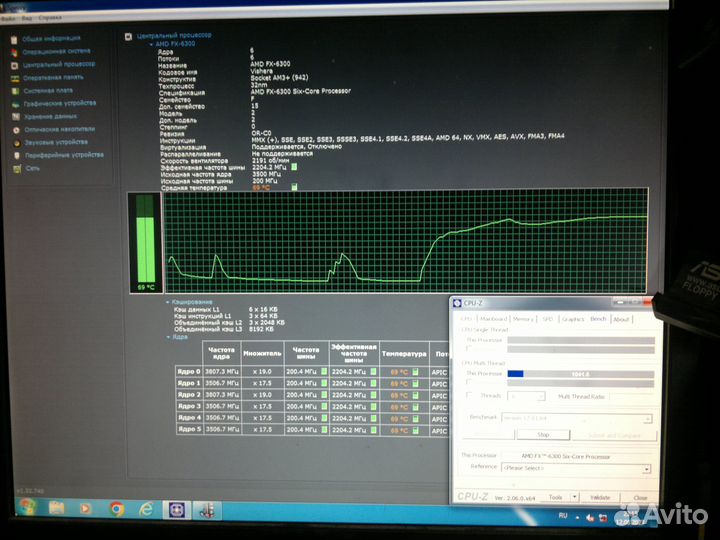Open the General Information section icon in sidebar
Viewport: 720px width, 540px height.
[x=14, y=39]
